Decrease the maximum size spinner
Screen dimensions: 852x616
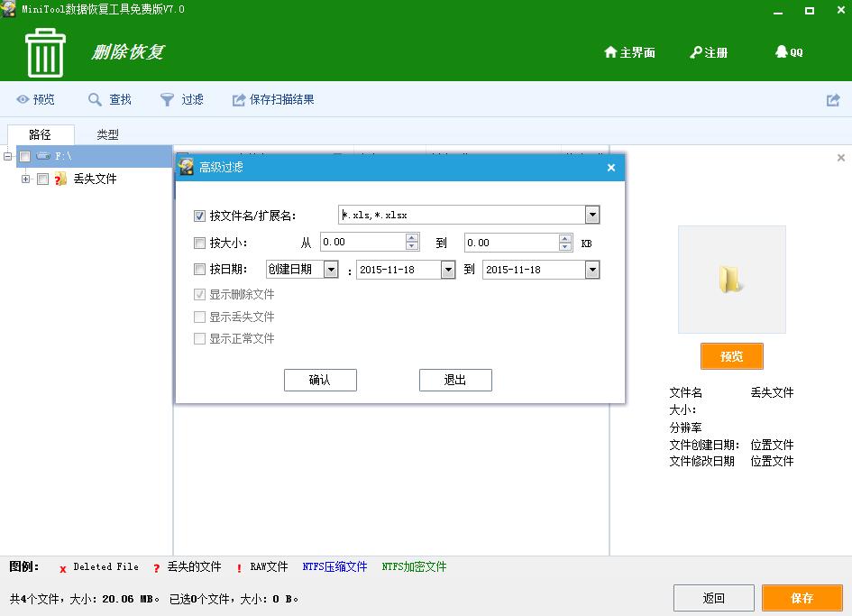click(x=565, y=246)
